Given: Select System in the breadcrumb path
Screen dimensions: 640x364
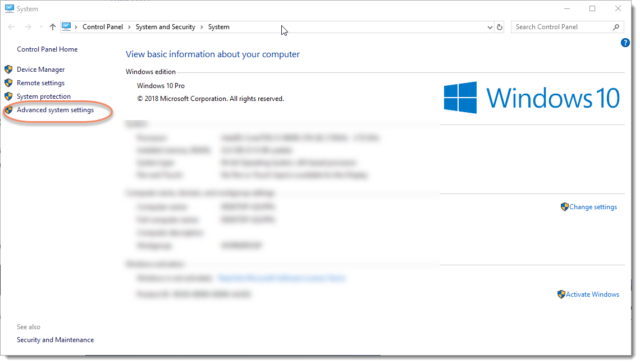Looking at the screenshot, I should click(x=219, y=27).
